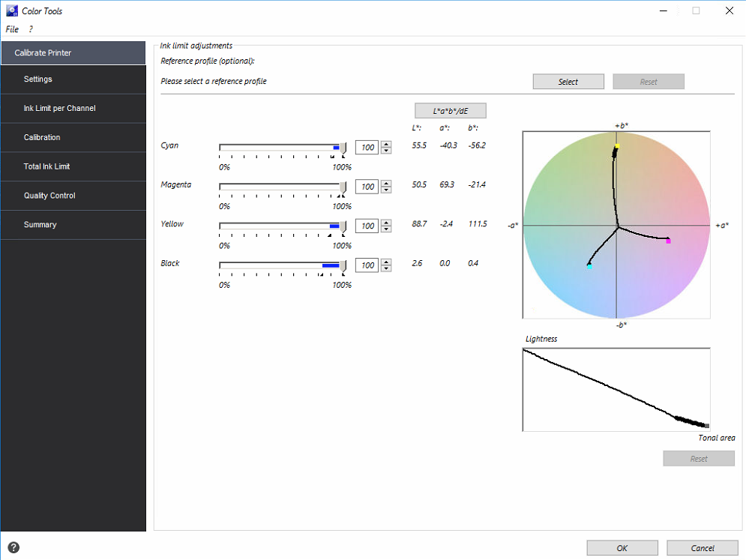Open Total Ink Limit step
Viewport: 746px width, 560px height.
73,166
